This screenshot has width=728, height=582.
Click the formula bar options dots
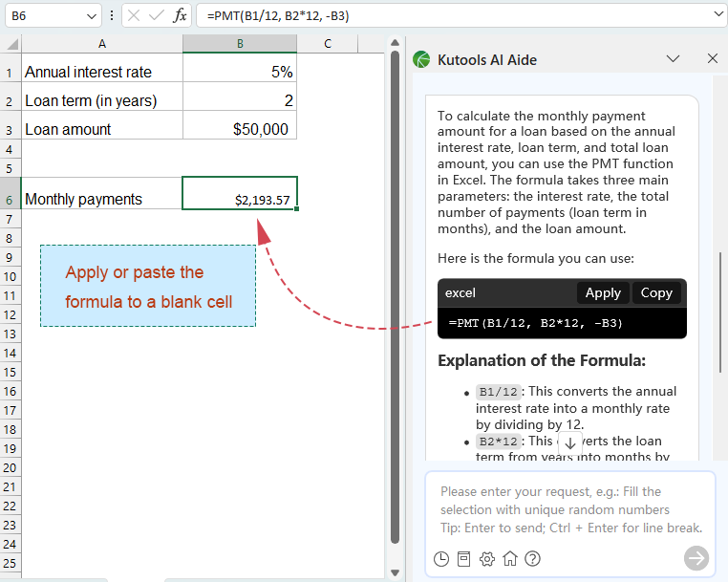pos(112,16)
